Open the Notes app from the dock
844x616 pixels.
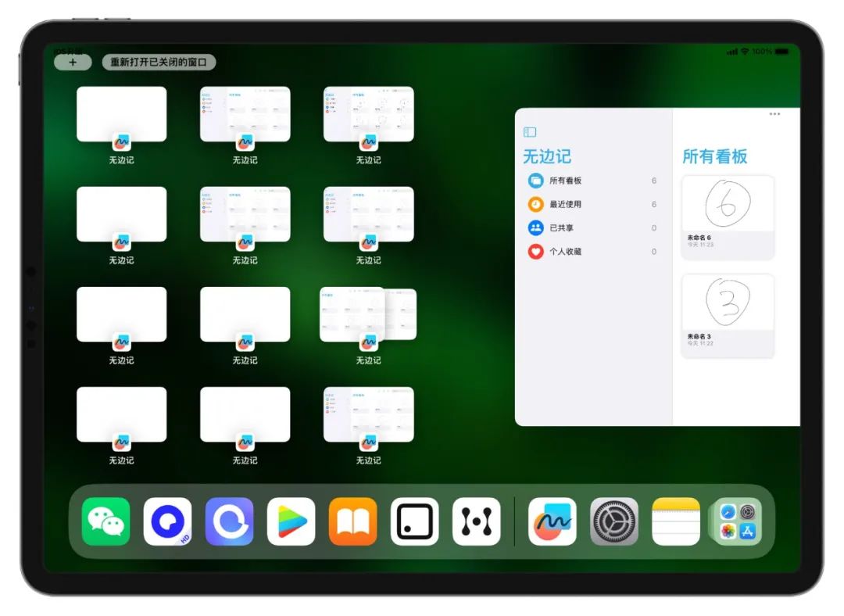[x=675, y=521]
